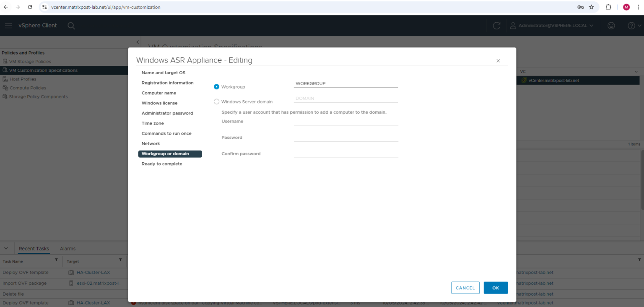
Task: Click the search icon in the top bar
Action: (71, 26)
